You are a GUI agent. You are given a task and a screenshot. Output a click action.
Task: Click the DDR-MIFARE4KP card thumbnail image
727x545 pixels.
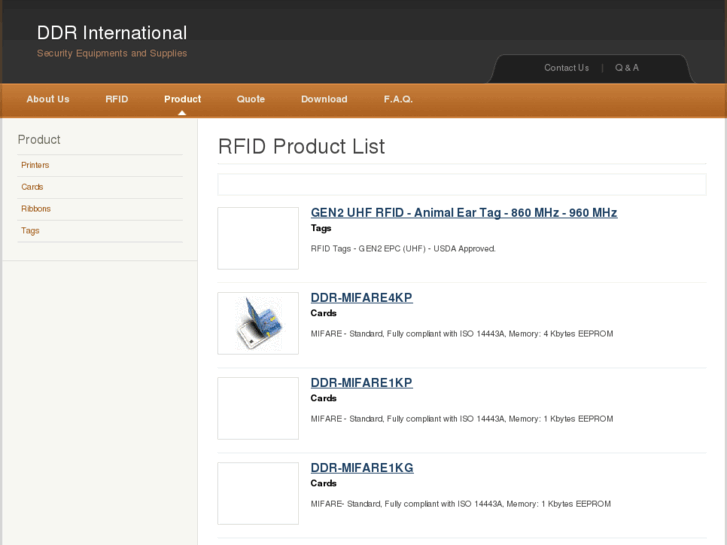pos(258,323)
